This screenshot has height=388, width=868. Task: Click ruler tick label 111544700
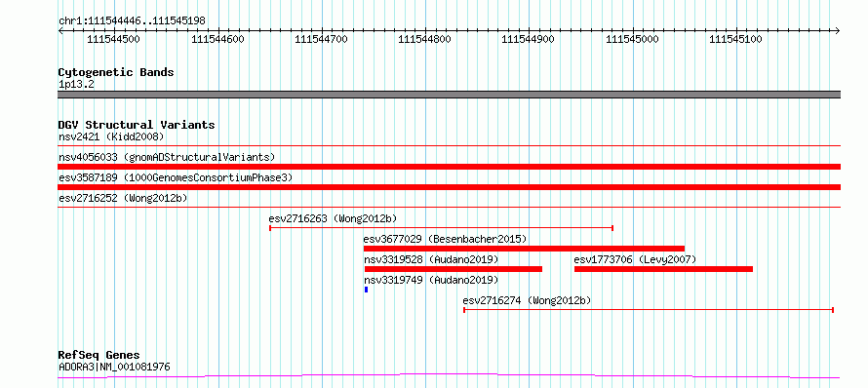click(321, 39)
